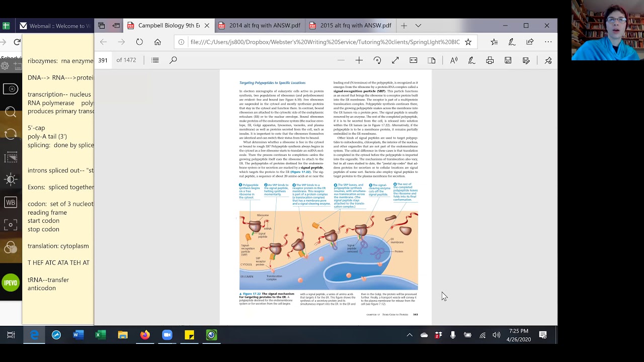Viewport: 644px width, 362px height.
Task: Rotate the PDF page
Action: point(377,60)
